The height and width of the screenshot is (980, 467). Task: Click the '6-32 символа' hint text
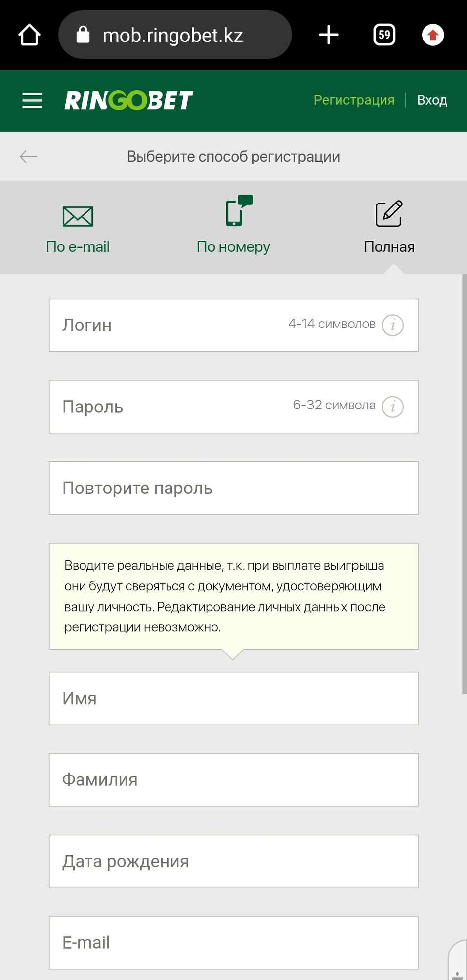pos(334,405)
